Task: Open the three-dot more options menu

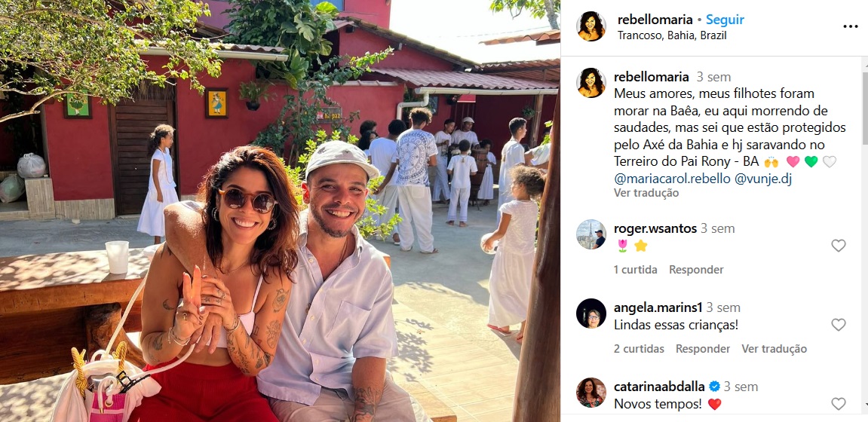Action: [x=851, y=26]
